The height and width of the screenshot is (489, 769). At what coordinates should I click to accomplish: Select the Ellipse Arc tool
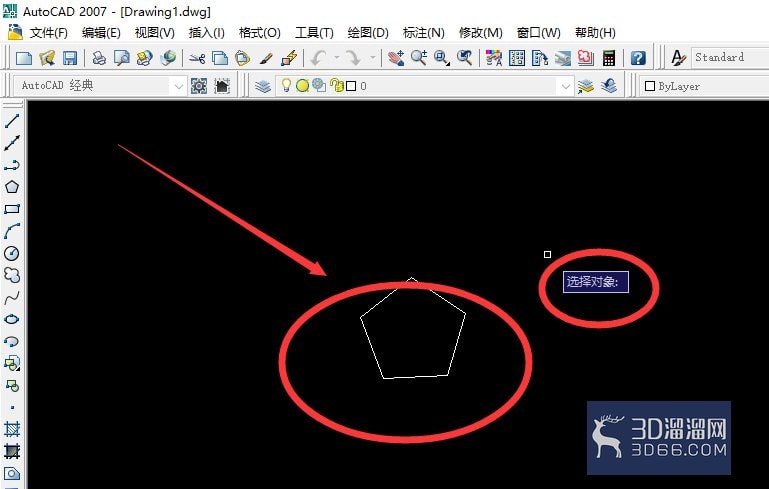12,341
